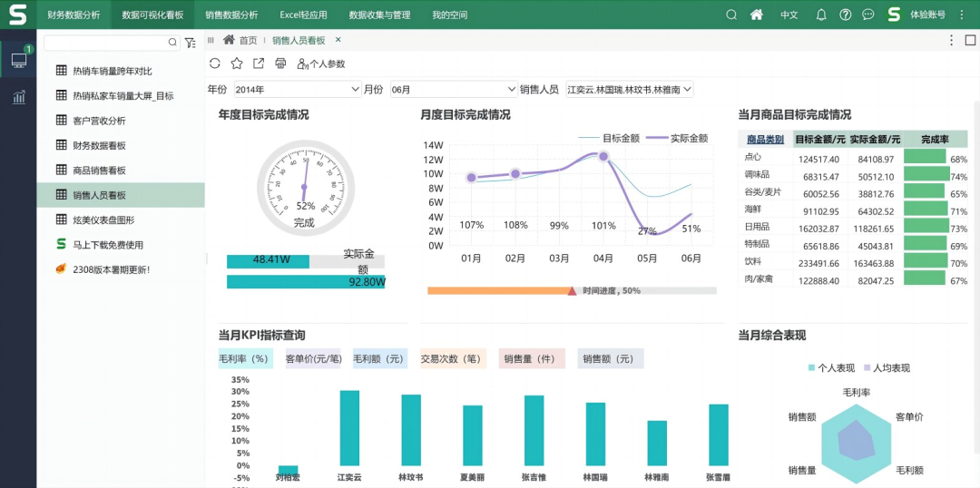Maximize the report using square icon
This screenshot has width=980, height=488.
(970, 40)
